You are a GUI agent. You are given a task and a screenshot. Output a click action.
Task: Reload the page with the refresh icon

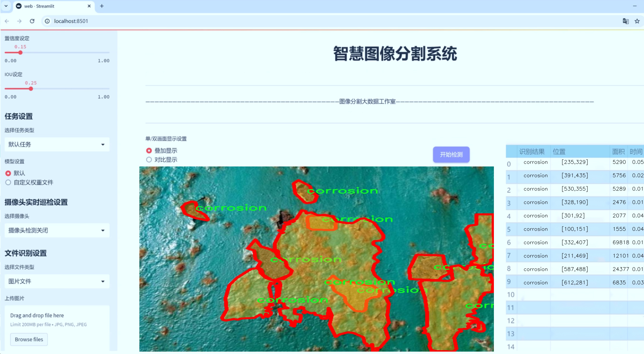[x=32, y=21]
